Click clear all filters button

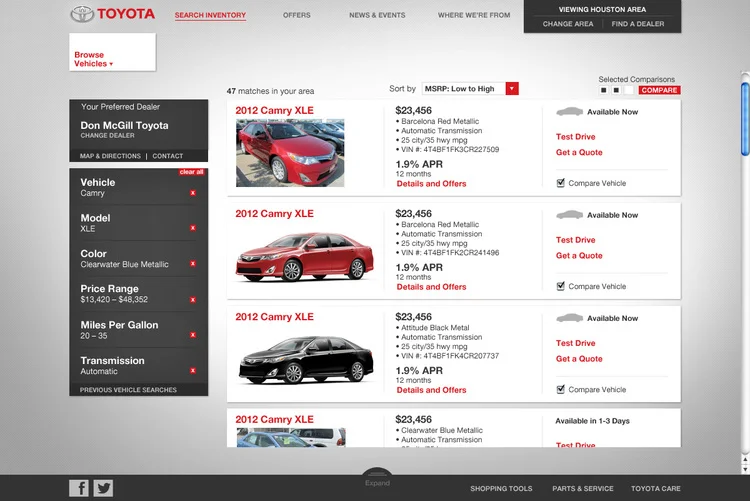[x=192, y=172]
